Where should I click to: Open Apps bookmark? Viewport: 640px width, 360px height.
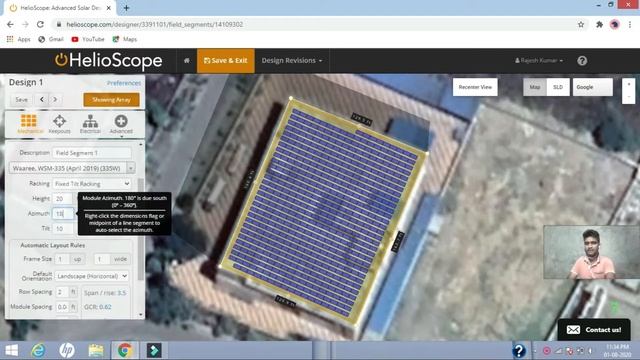click(x=19, y=39)
